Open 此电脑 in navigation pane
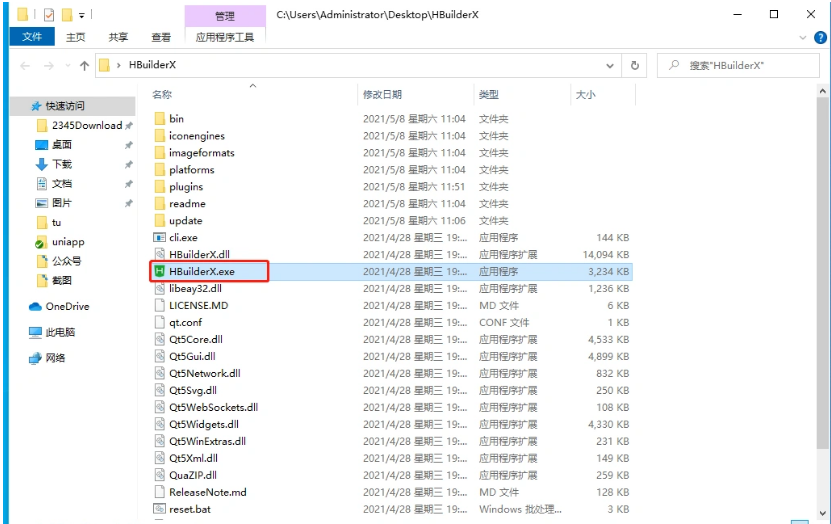Screen dimensions: 831x524 point(60,332)
